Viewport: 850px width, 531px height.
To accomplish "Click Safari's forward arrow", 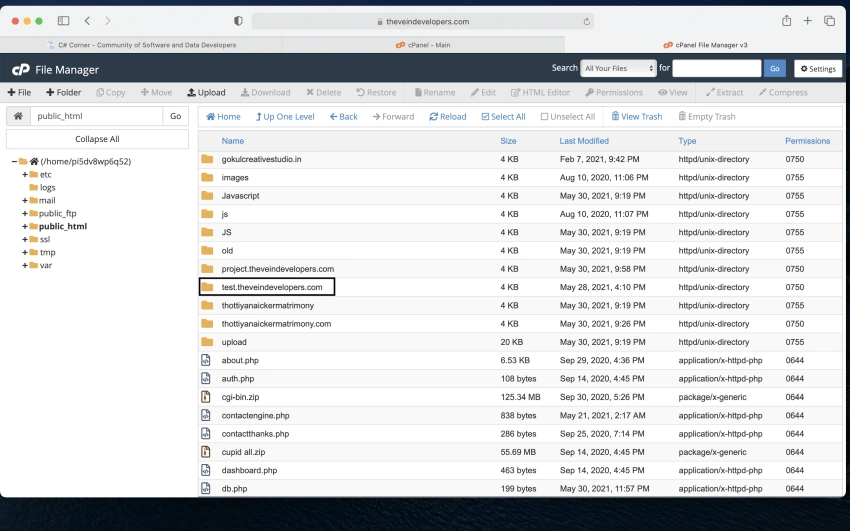I will click(x=108, y=21).
